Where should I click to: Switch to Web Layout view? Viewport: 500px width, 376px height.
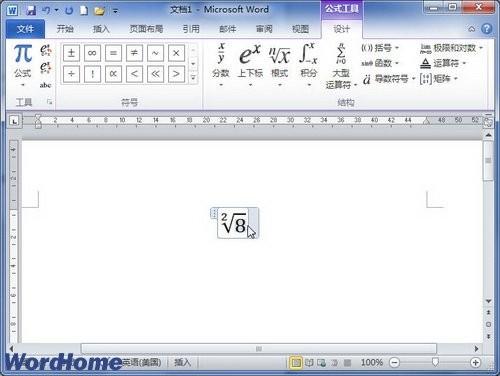(x=322, y=362)
